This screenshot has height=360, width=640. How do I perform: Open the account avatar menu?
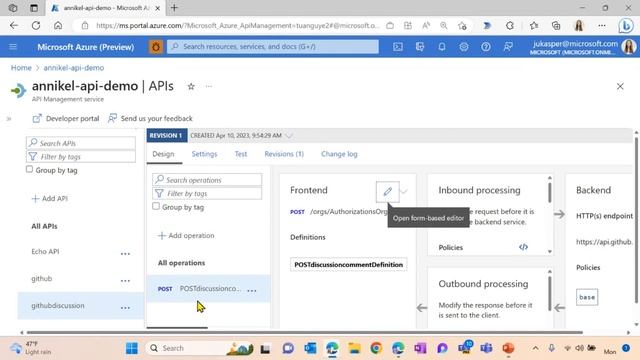(x=629, y=47)
